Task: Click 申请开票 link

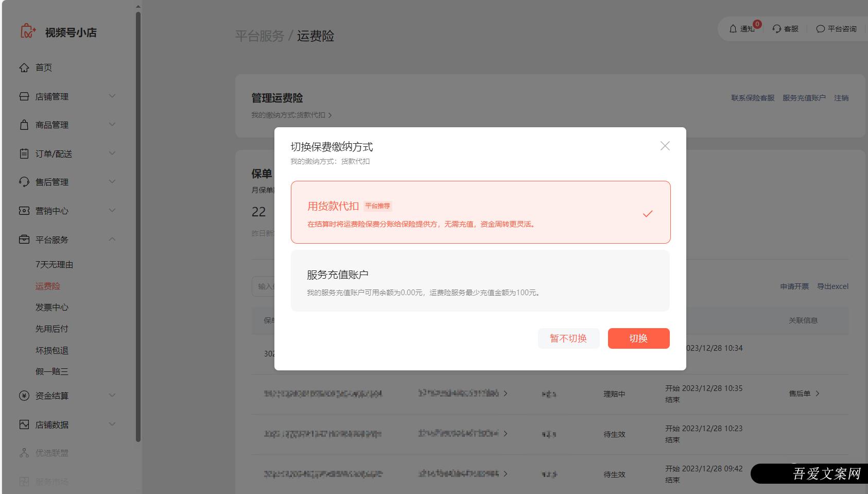Action: [x=794, y=286]
